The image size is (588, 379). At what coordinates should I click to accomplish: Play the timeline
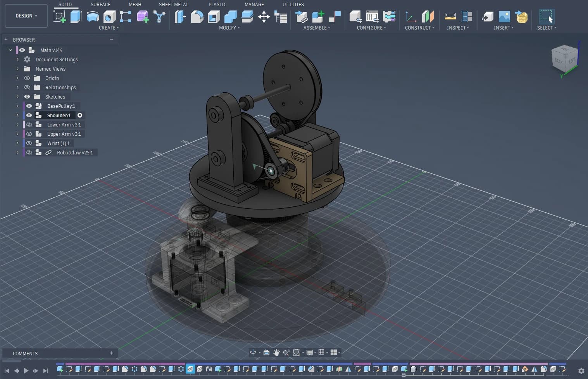tap(26, 371)
